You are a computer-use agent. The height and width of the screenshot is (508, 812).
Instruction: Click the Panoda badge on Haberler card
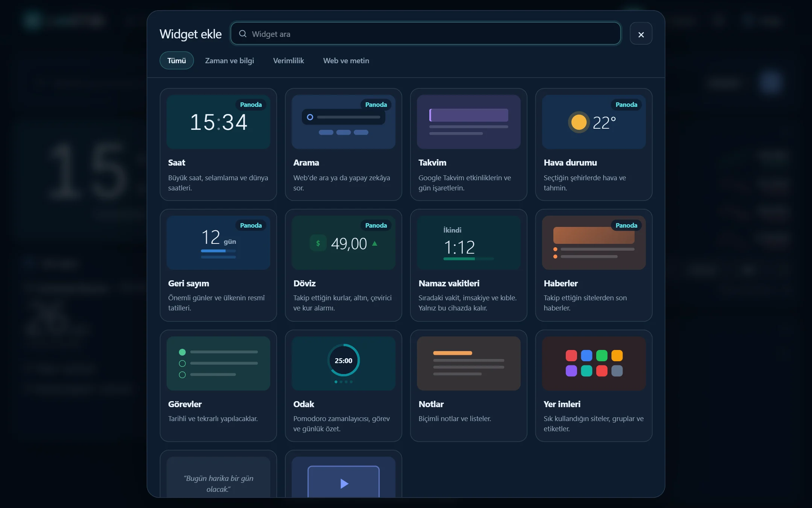point(626,225)
